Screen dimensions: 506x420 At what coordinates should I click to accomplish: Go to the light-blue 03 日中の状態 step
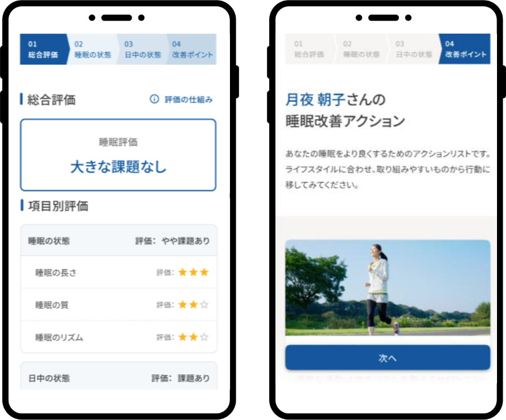pos(142,49)
